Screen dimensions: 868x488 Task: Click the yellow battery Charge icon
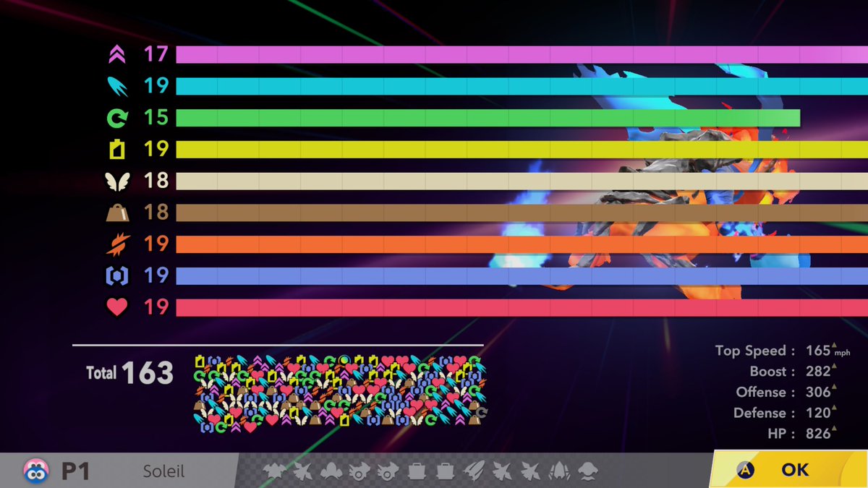(116, 149)
